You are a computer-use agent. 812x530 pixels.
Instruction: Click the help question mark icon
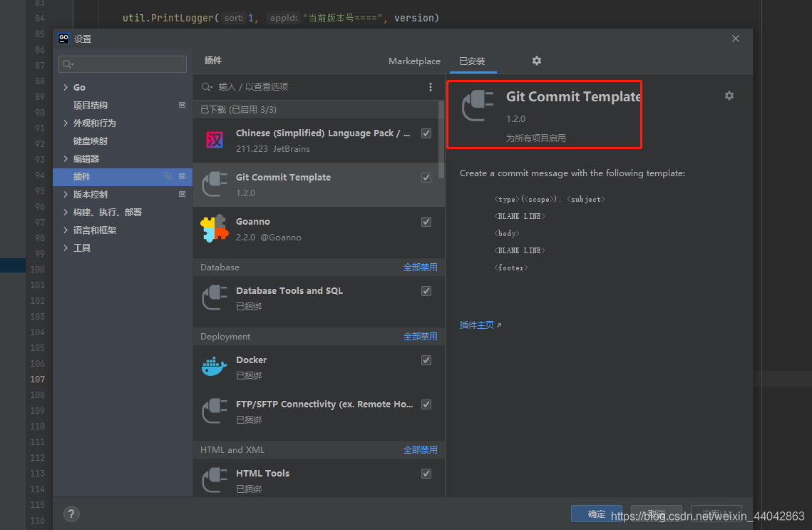[71, 514]
